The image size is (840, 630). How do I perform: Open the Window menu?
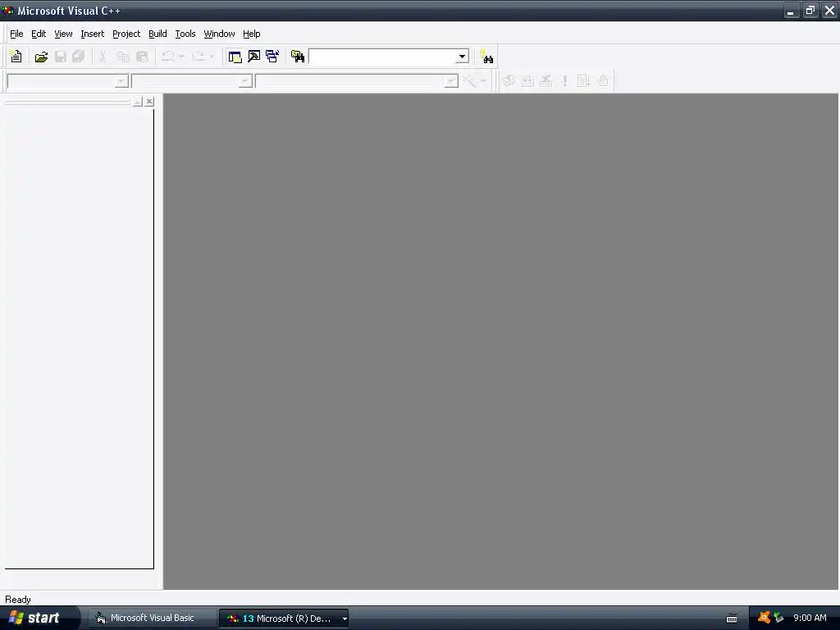coord(219,34)
